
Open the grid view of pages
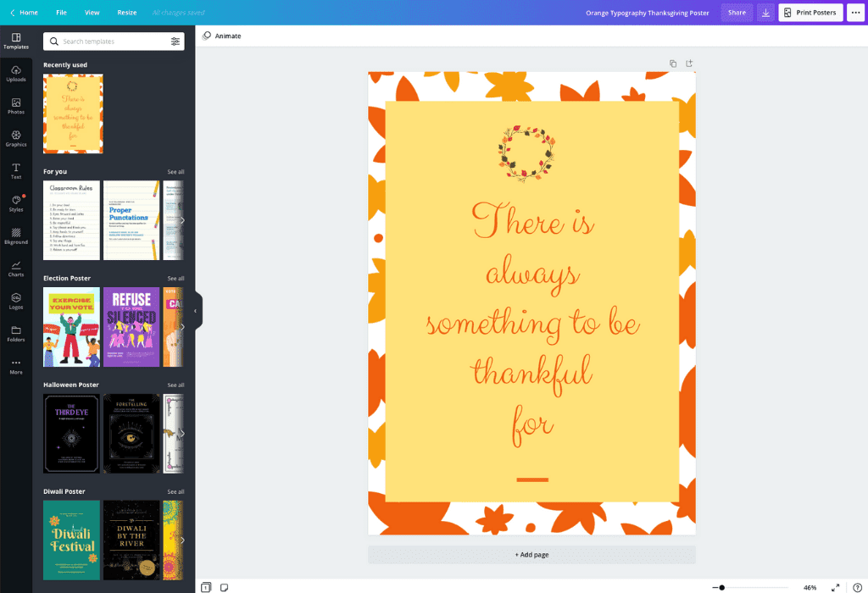click(x=204, y=586)
